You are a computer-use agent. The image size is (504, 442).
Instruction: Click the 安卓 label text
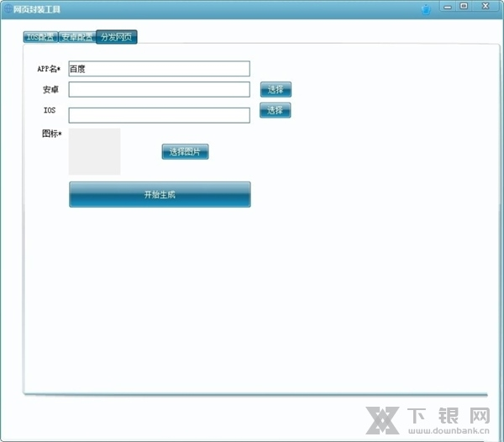pos(50,89)
